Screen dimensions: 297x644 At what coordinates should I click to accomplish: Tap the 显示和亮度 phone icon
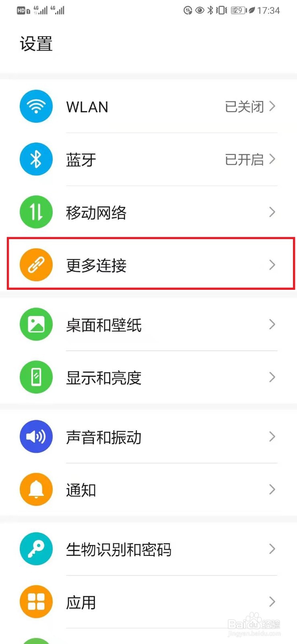point(36,377)
